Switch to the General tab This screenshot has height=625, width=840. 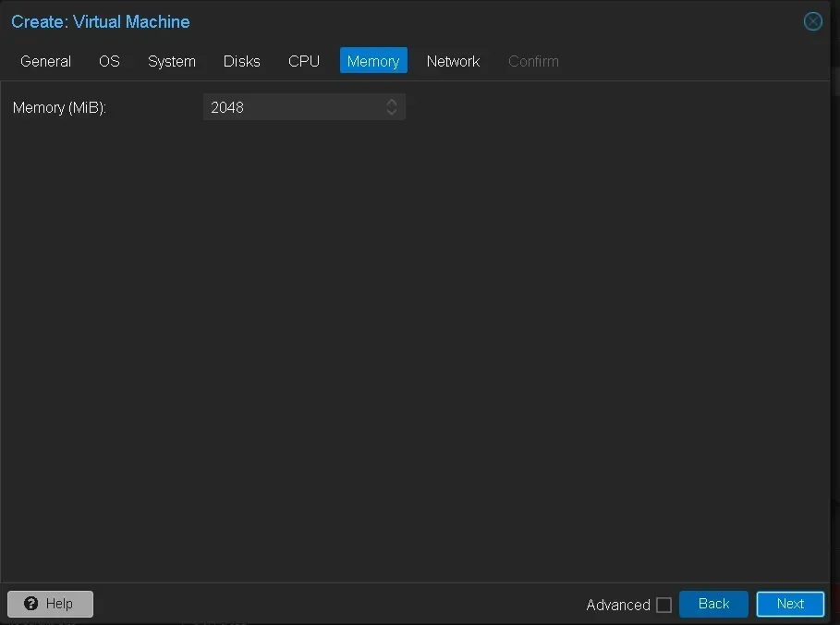pyautogui.click(x=45, y=61)
